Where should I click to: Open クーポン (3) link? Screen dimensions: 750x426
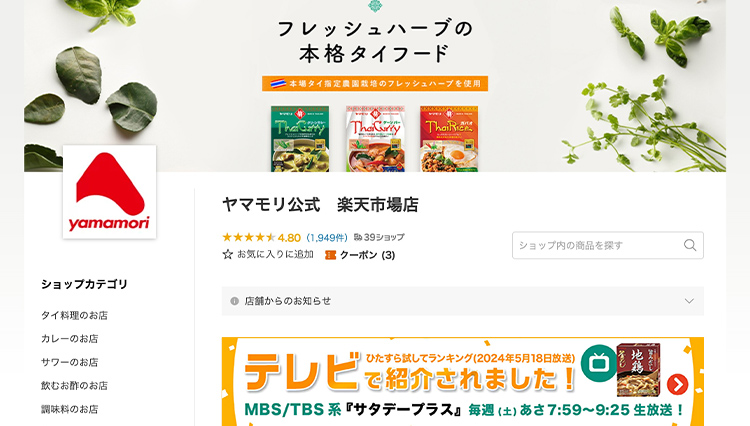tap(367, 255)
